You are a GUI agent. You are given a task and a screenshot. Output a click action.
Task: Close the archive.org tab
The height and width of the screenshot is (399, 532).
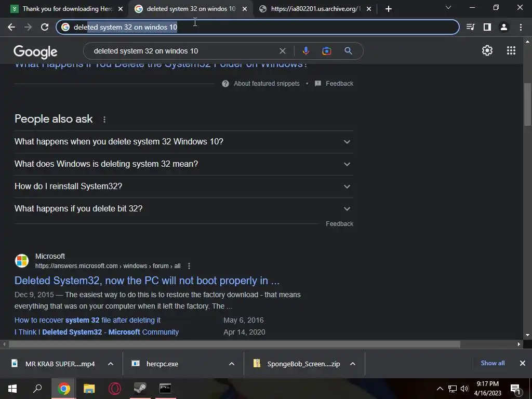(x=369, y=9)
